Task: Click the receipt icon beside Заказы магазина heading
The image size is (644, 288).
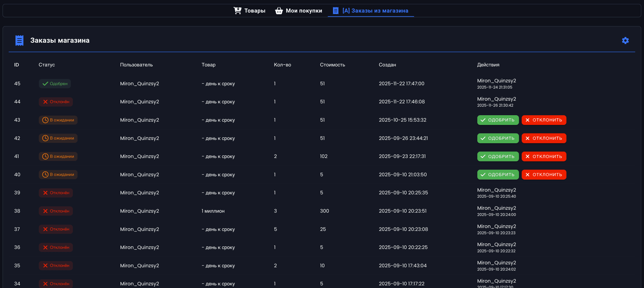Action: click(19, 40)
